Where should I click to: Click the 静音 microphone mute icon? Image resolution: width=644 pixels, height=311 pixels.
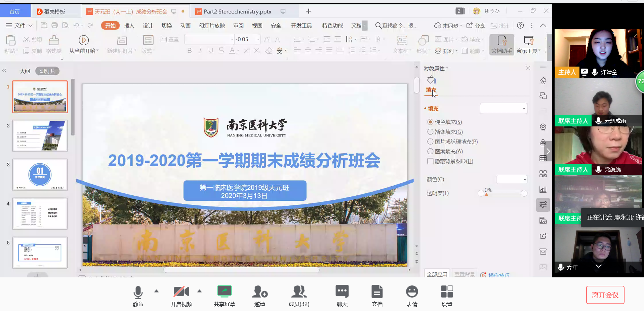(138, 292)
